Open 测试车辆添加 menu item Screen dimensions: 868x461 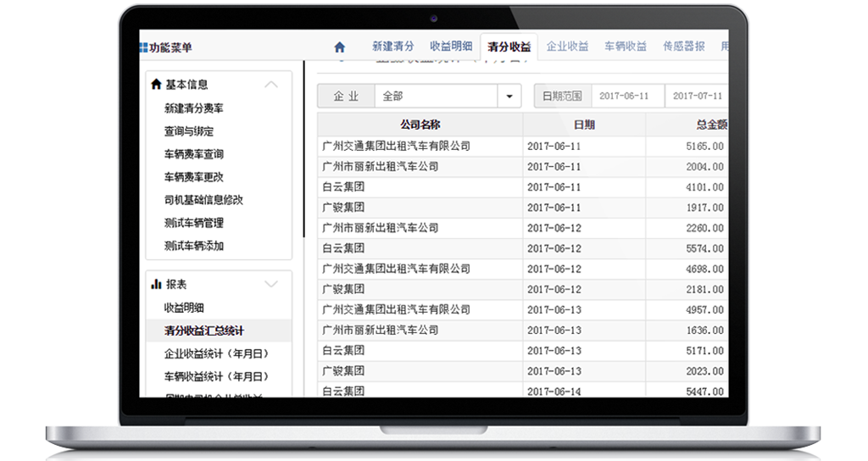pyautogui.click(x=194, y=246)
